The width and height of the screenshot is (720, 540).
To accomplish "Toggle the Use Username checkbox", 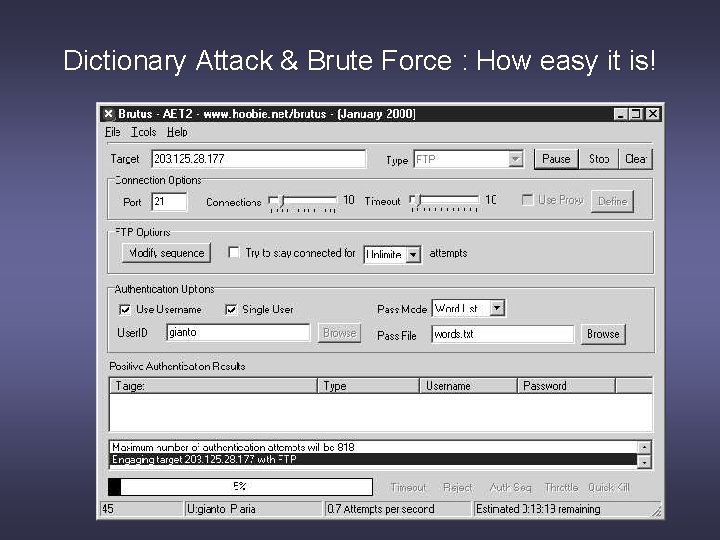I will (124, 309).
